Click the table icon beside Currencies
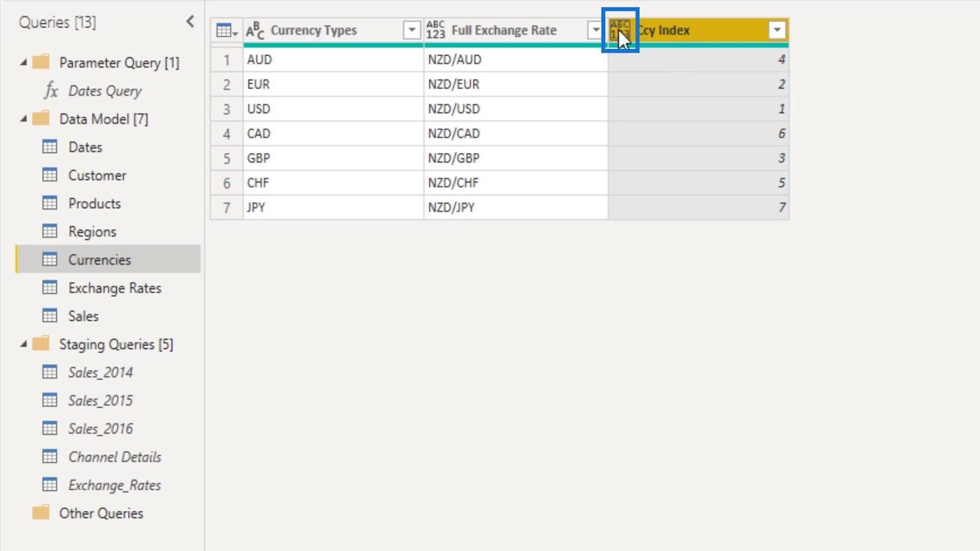 point(50,260)
